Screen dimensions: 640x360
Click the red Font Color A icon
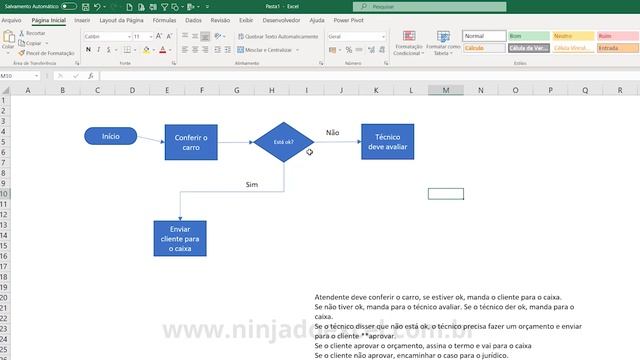[x=163, y=50]
